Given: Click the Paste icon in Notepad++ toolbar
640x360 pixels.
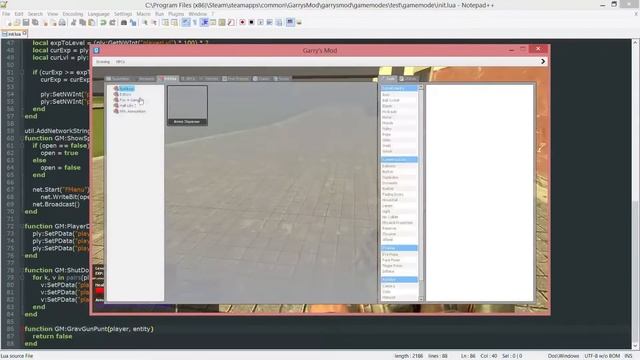Looking at the screenshot, I should click(91, 22).
